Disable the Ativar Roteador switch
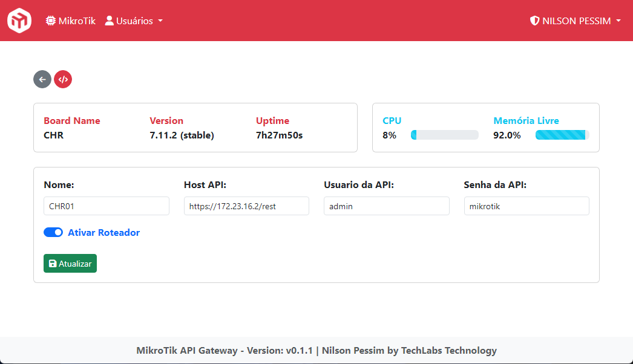The height and width of the screenshot is (364, 633). tap(53, 232)
